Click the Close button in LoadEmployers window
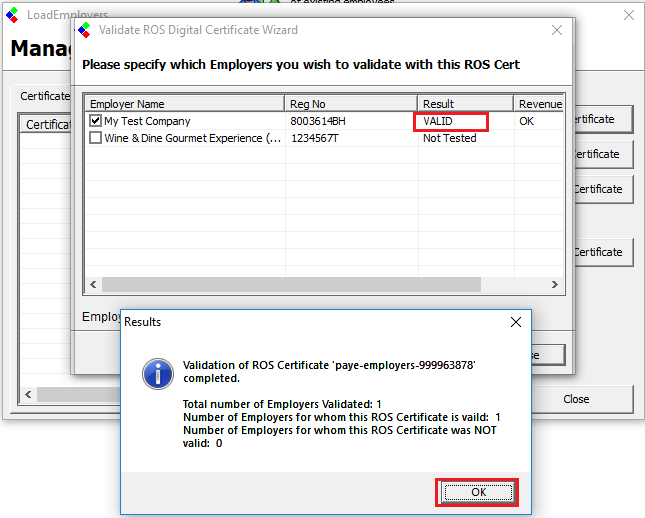 (576, 399)
